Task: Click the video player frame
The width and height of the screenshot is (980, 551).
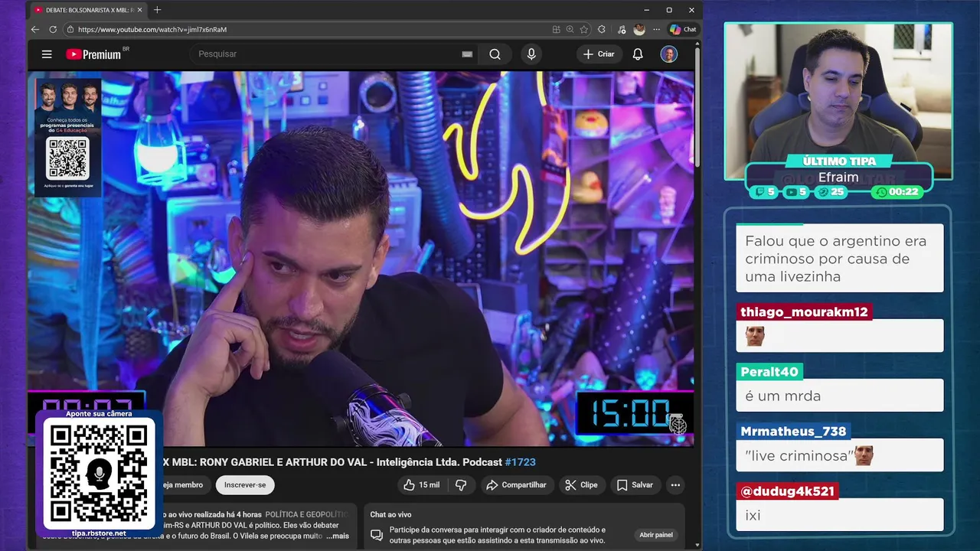Action: pyautogui.click(x=361, y=259)
